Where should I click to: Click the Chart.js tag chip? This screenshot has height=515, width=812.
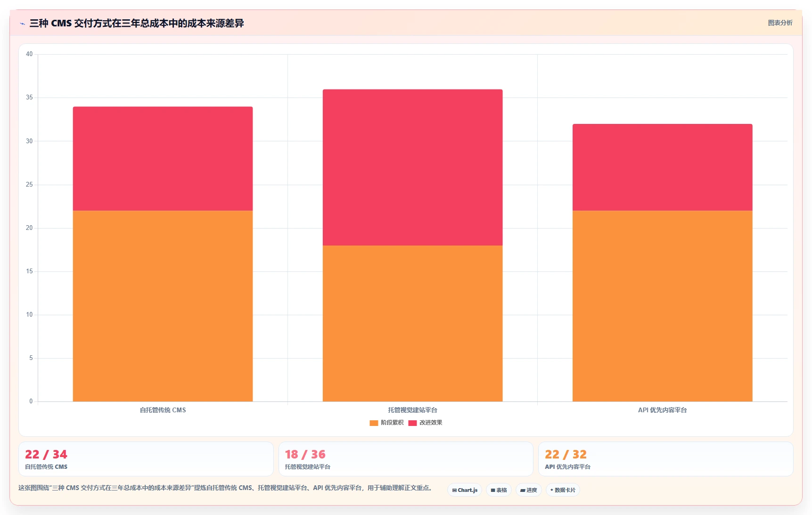click(x=465, y=490)
